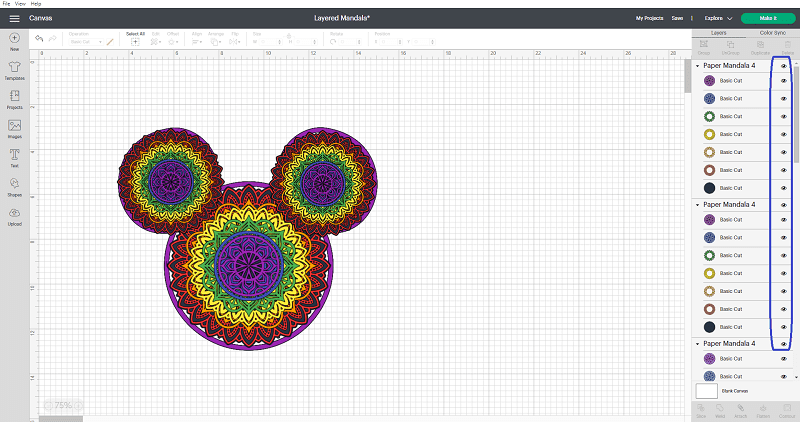This screenshot has height=422, width=800.
Task: Click the My Projects link
Action: pyautogui.click(x=649, y=18)
